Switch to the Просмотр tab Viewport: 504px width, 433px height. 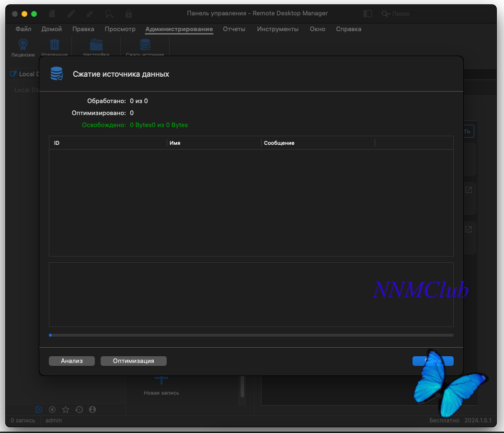click(120, 29)
